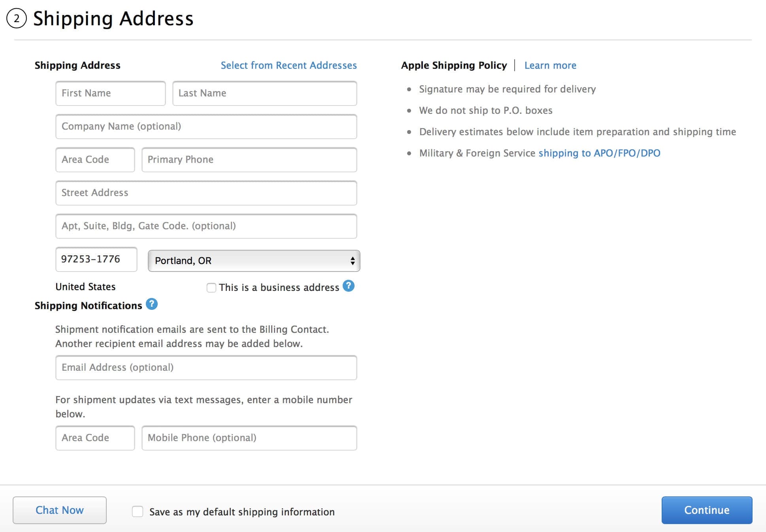
Task: Click the Apt, Suite, Bldg field
Action: (x=206, y=226)
